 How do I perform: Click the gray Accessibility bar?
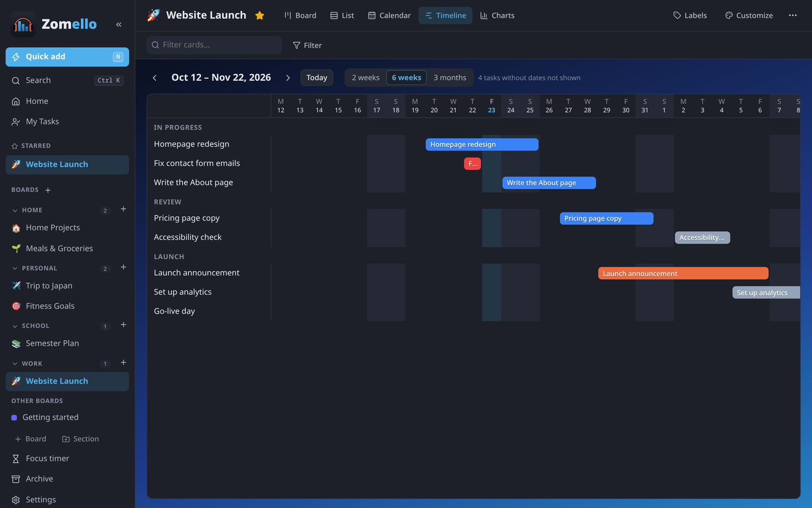(702, 238)
